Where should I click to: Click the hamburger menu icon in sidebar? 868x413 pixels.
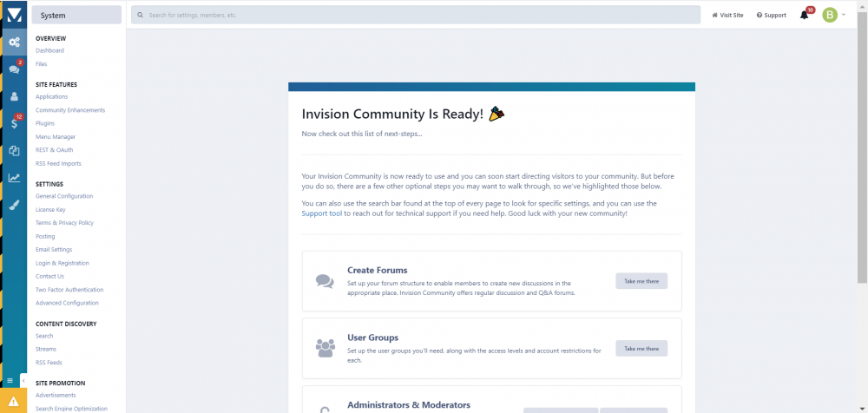tap(10, 381)
